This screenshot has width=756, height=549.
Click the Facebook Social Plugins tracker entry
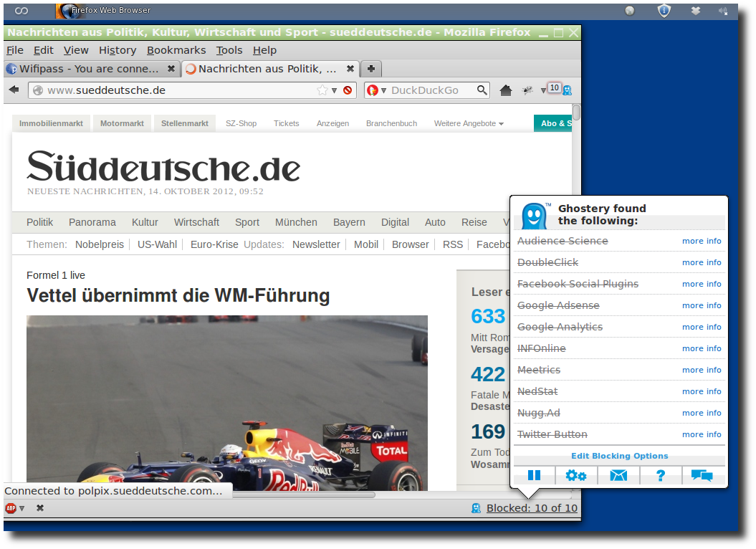click(578, 284)
